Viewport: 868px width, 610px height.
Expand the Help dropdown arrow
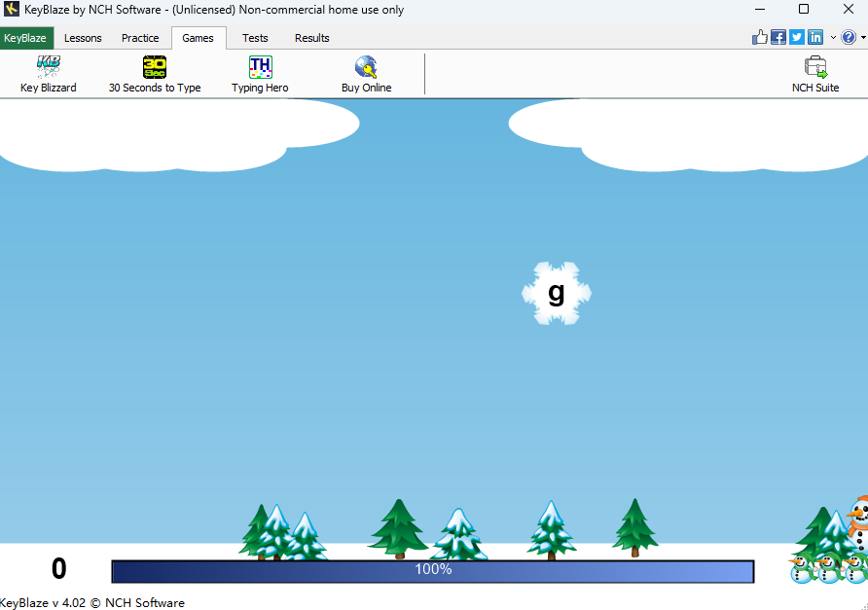863,38
